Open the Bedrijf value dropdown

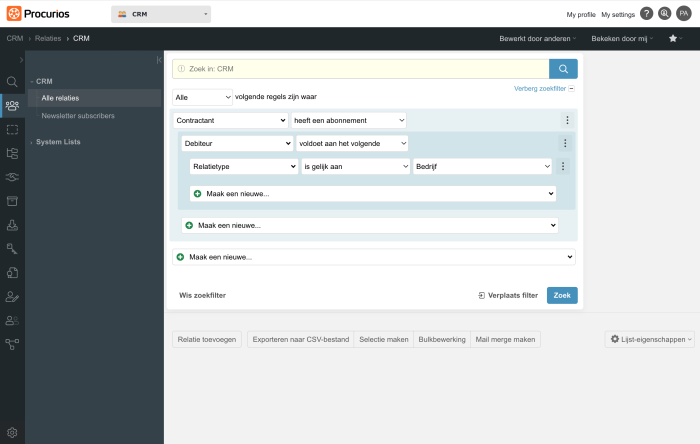(482, 166)
